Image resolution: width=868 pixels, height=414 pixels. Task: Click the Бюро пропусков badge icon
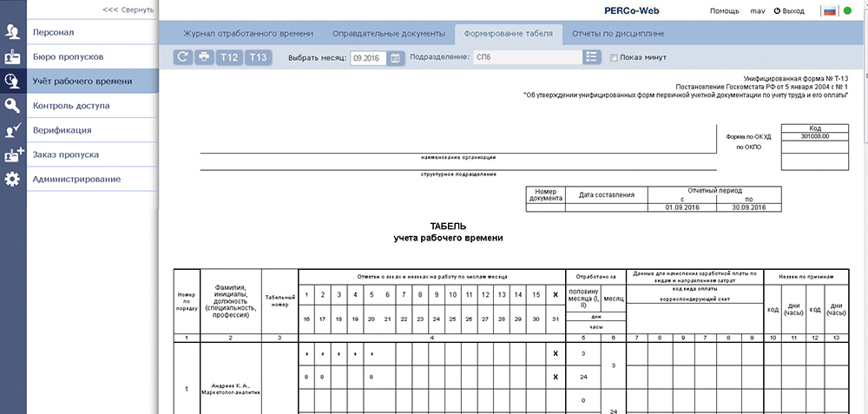12,56
